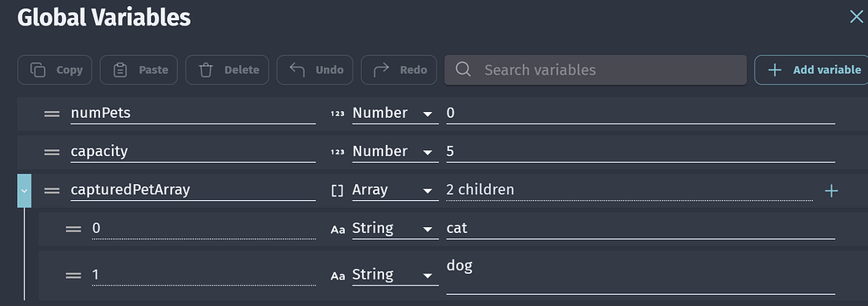Click the Redo arrow icon
Screen dimensions: 868x306
(x=381, y=70)
